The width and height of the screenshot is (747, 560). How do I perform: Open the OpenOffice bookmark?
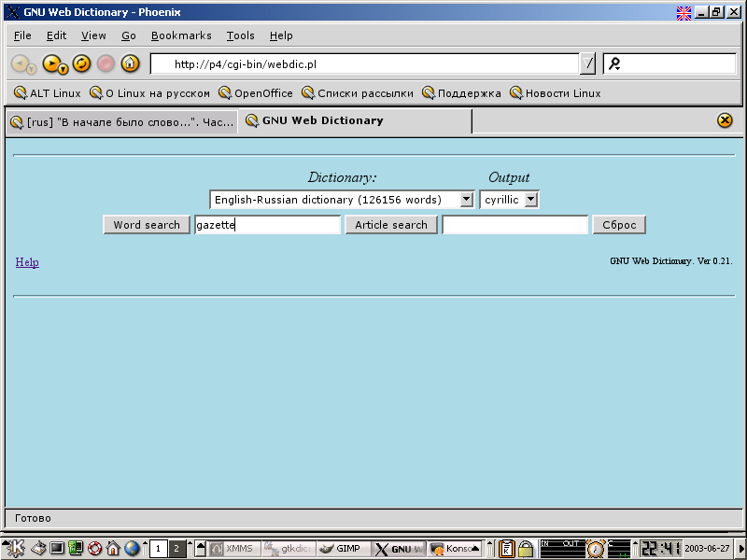[x=255, y=93]
